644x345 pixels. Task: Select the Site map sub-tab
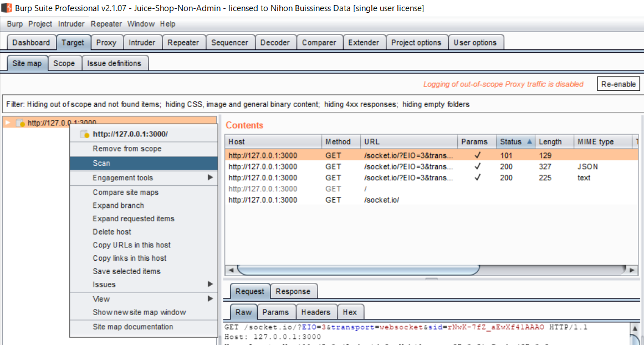(27, 63)
